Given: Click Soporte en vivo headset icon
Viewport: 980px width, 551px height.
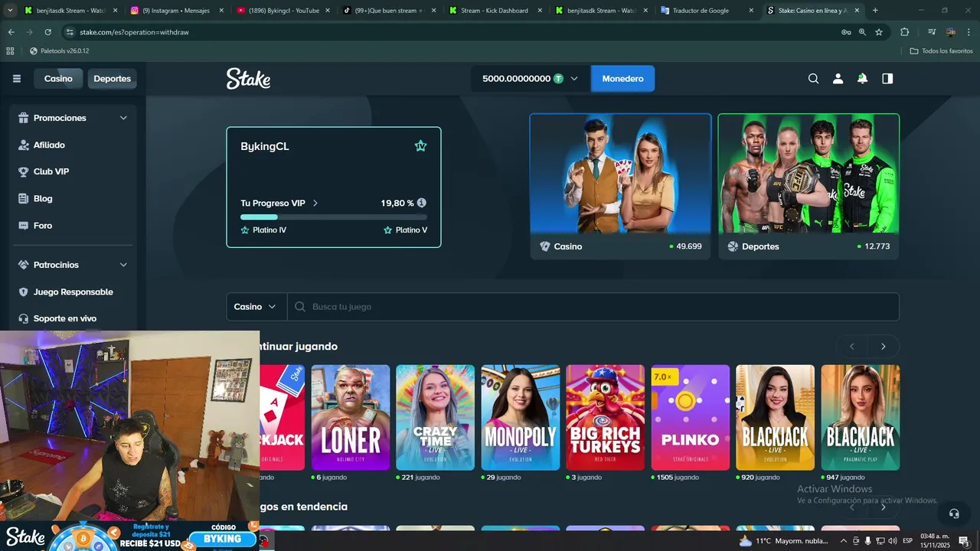Looking at the screenshot, I should (23, 318).
